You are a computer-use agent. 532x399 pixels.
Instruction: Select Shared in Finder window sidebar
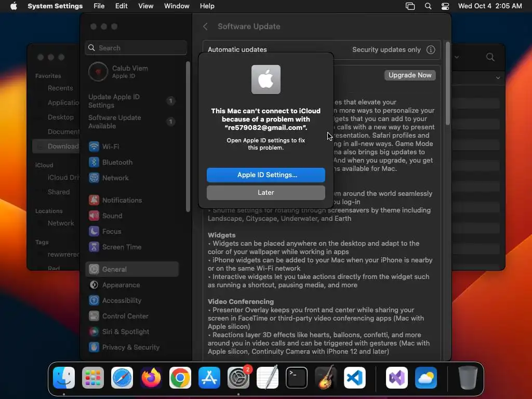[x=58, y=192]
